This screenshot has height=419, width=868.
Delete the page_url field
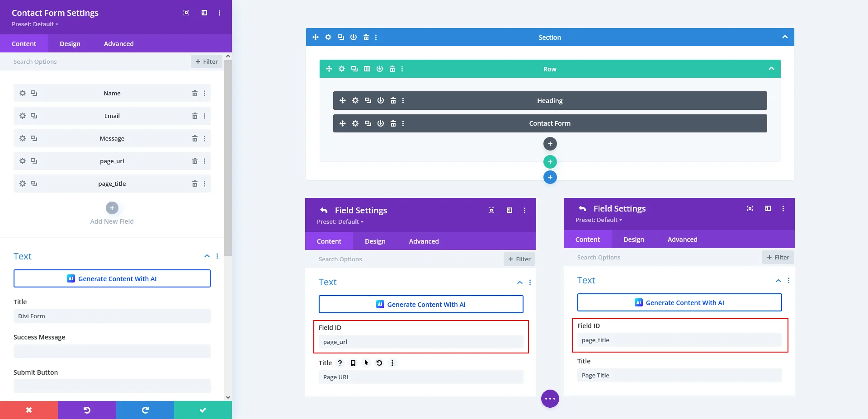click(x=194, y=161)
